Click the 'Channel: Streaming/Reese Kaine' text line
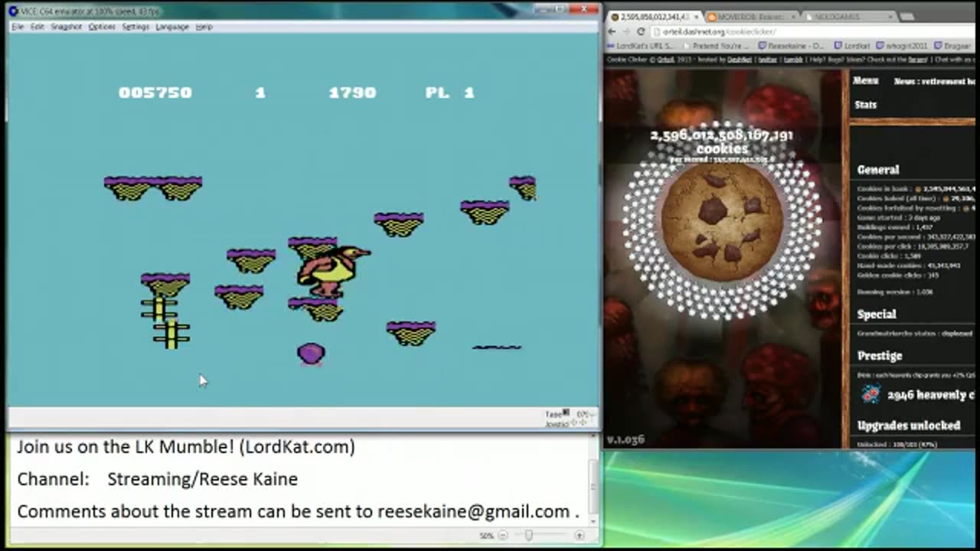 coord(157,479)
